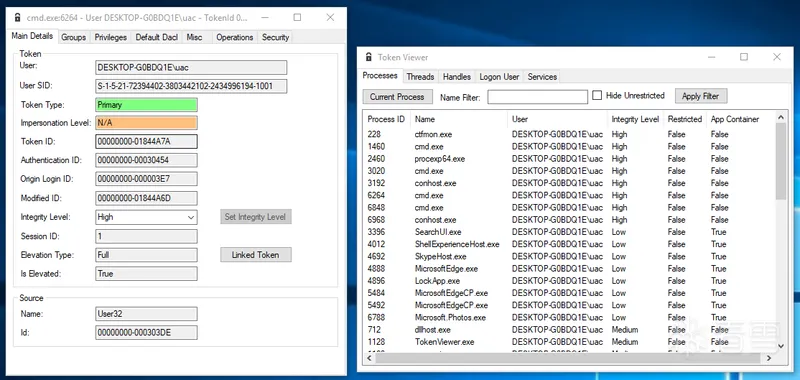Sort by the Name column header
This screenshot has width=800, height=380.
459,119
